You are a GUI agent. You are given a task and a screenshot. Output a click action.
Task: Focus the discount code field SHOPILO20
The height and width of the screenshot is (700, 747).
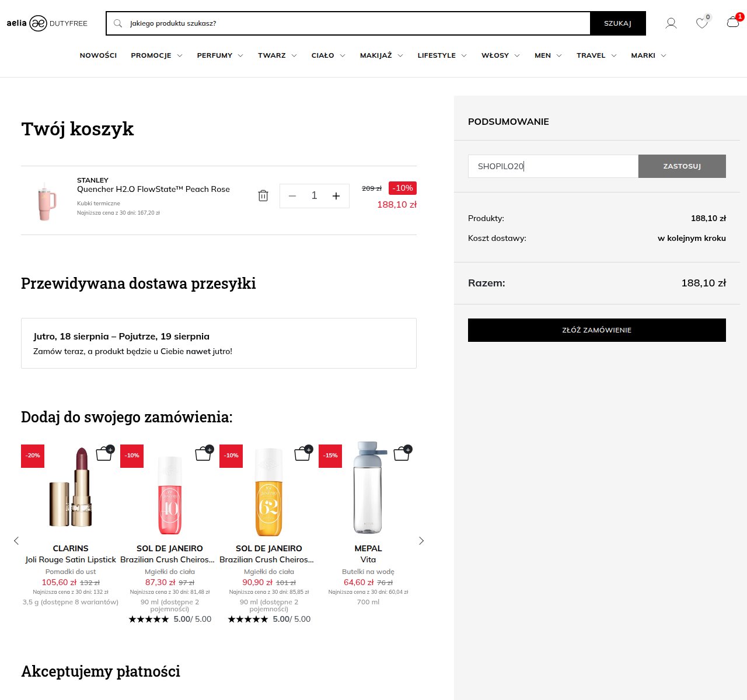pos(553,166)
